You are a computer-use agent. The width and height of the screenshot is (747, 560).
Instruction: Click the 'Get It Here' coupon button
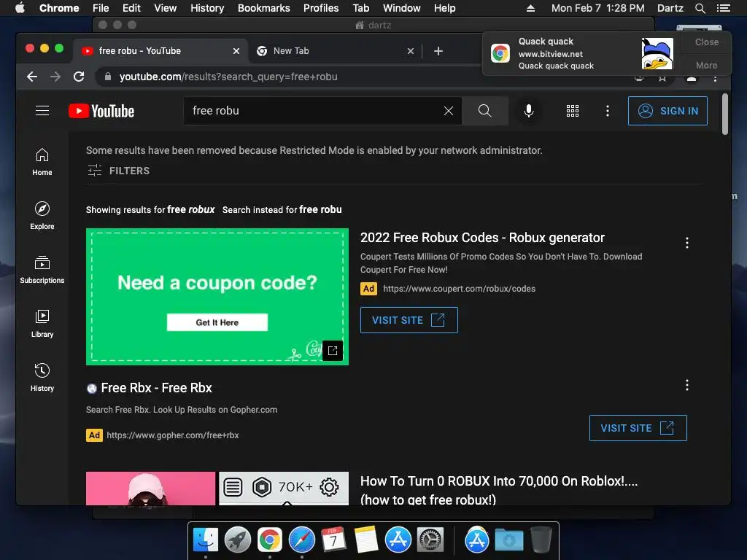(217, 322)
